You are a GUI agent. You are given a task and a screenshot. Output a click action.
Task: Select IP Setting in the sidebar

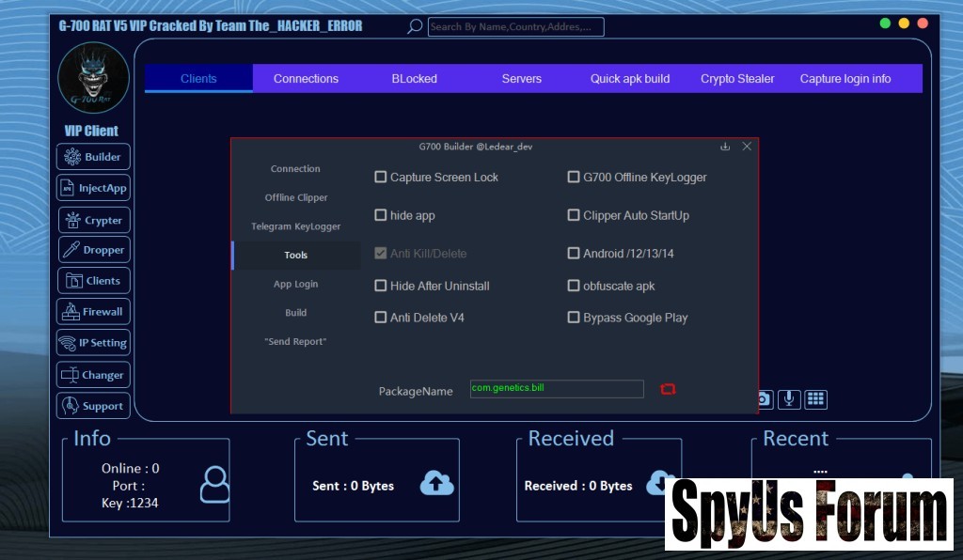point(93,343)
